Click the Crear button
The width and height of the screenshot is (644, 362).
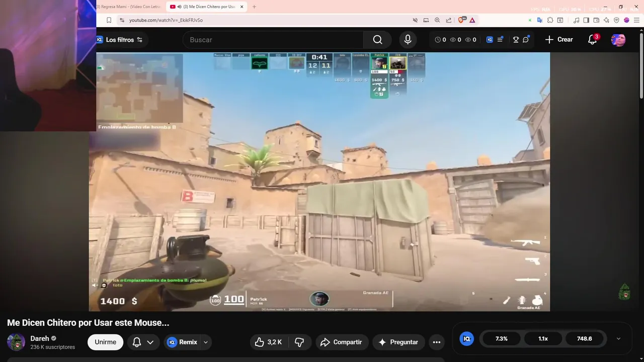pyautogui.click(x=559, y=39)
